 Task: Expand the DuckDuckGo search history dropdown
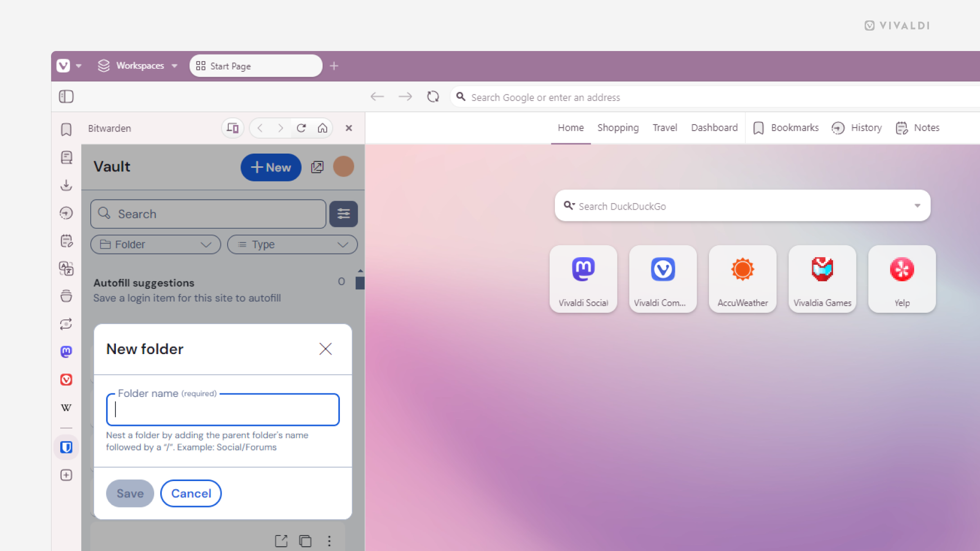click(x=917, y=206)
